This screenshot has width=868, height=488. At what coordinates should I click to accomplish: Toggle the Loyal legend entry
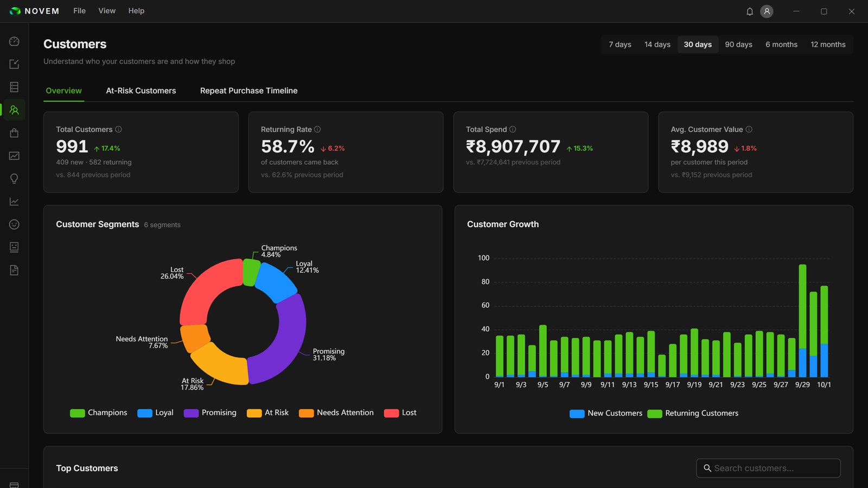coord(156,413)
